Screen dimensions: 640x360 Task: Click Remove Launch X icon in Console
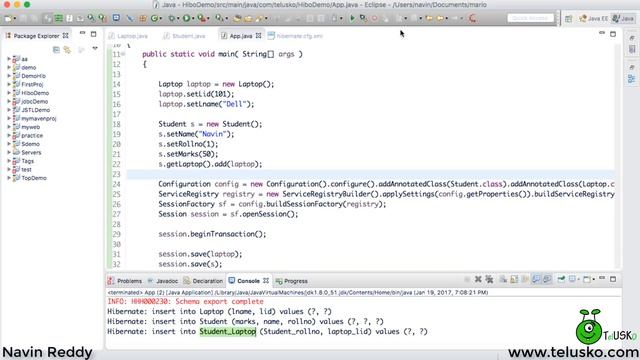[478, 280]
